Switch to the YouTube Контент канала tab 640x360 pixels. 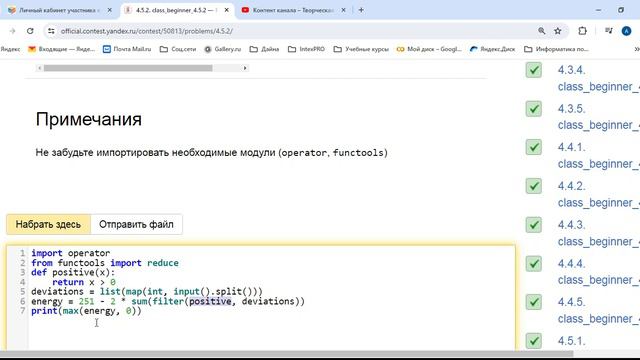coord(294,10)
